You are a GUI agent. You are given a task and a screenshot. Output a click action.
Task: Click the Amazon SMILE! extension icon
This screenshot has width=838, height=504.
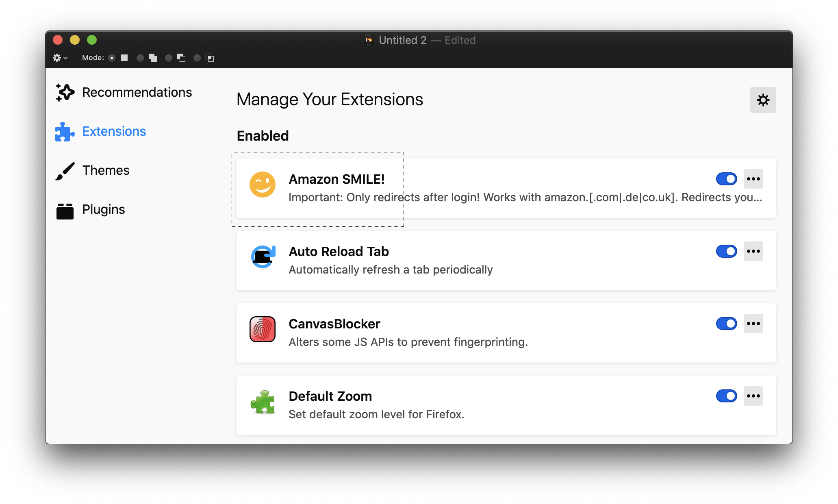pos(263,183)
